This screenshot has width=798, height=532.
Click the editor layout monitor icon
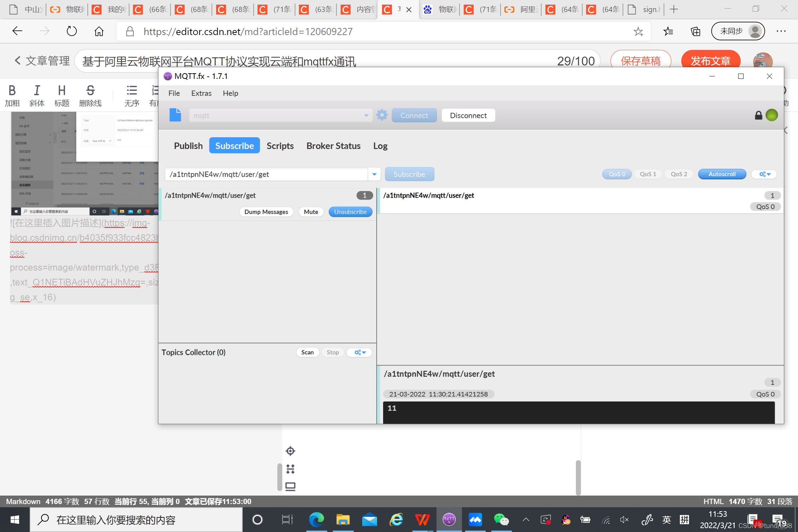tap(290, 487)
